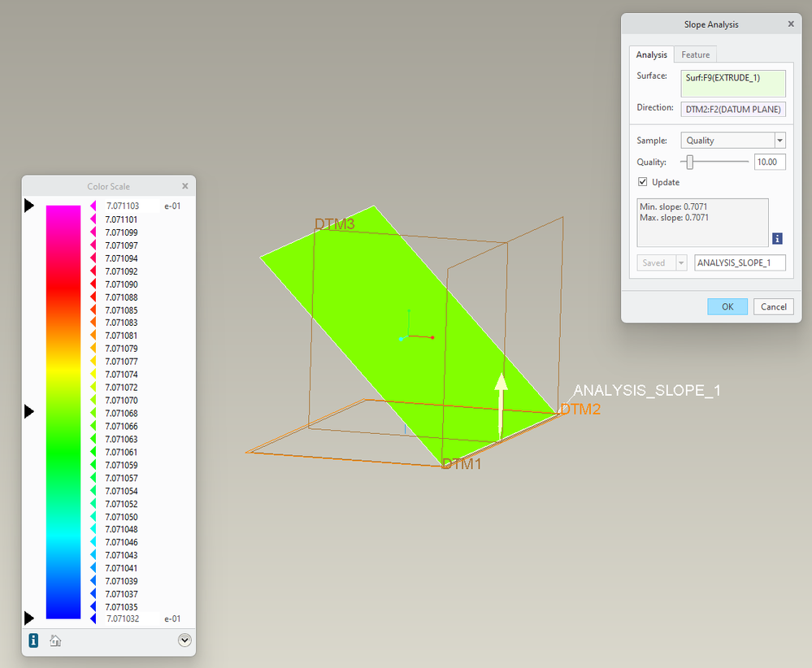This screenshot has height=668, width=812.
Task: Select the middle black triangle scale marker
Action: pyautogui.click(x=29, y=412)
